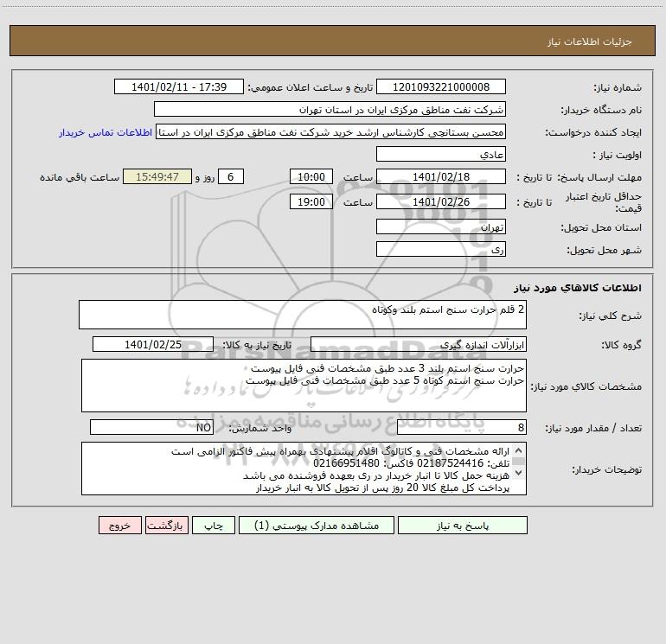Open اطلاعات تماس خریدار link
This screenshot has height=644, width=666.
click(x=106, y=132)
